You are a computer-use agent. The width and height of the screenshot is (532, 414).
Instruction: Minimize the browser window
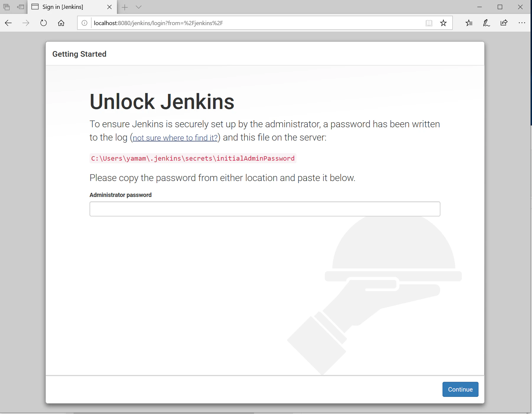[x=479, y=7]
